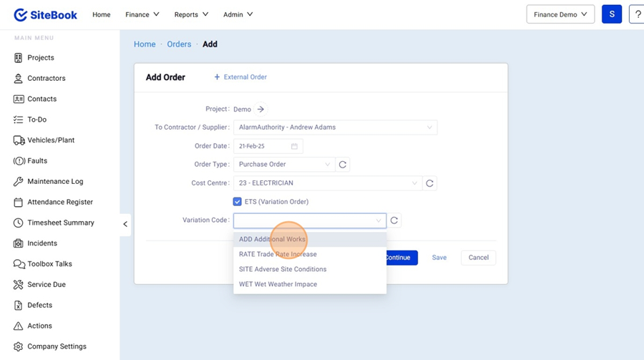644x360 pixels.
Task: Refresh the Cost Centre list
Action: point(430,183)
